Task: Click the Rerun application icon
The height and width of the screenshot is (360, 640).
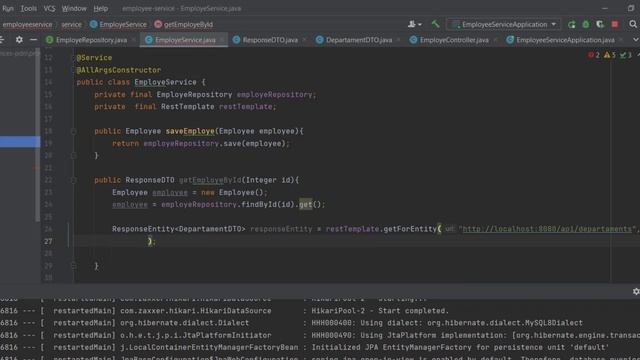Action: (571, 24)
